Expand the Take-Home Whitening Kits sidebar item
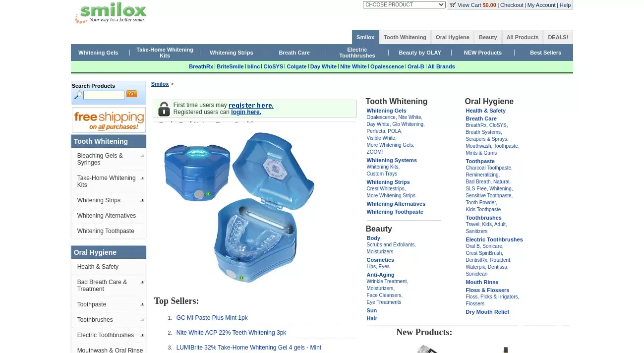This screenshot has height=353, width=644. click(x=142, y=178)
